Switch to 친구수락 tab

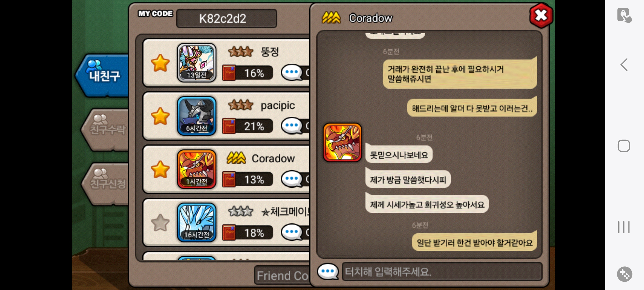[x=106, y=129]
